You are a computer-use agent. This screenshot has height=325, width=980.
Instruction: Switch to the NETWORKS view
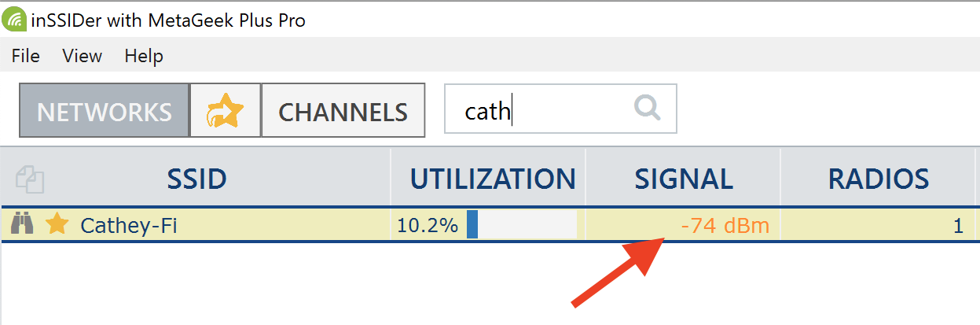click(x=105, y=111)
